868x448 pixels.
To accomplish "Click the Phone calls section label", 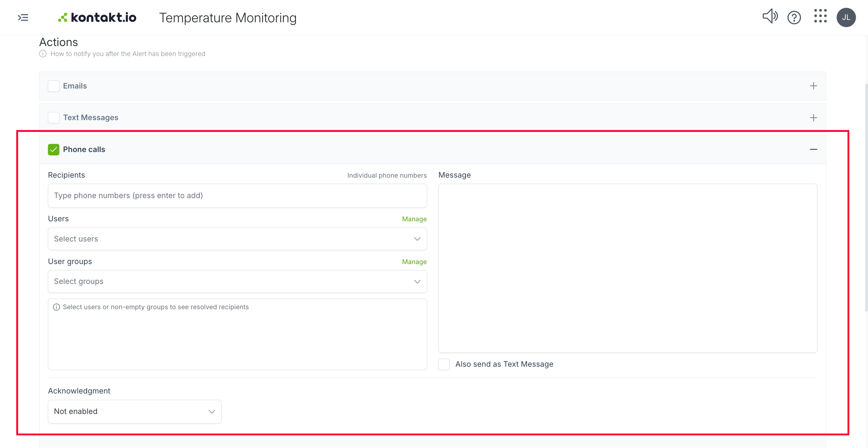I will 84,149.
